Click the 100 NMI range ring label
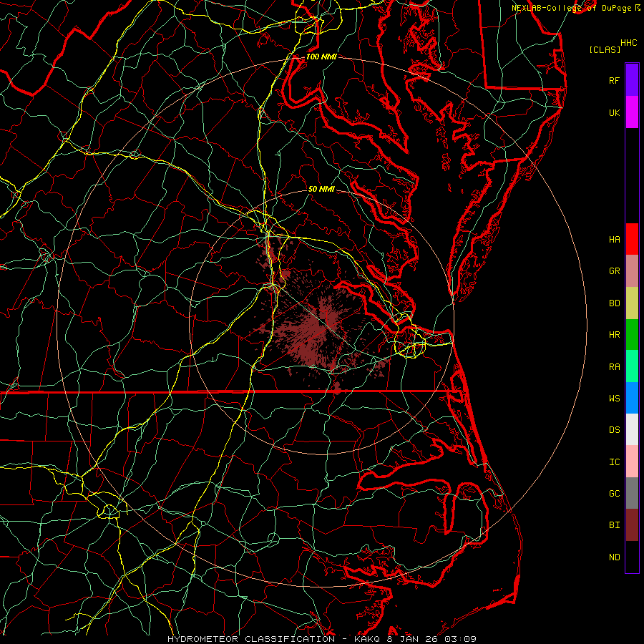 pyautogui.click(x=321, y=57)
